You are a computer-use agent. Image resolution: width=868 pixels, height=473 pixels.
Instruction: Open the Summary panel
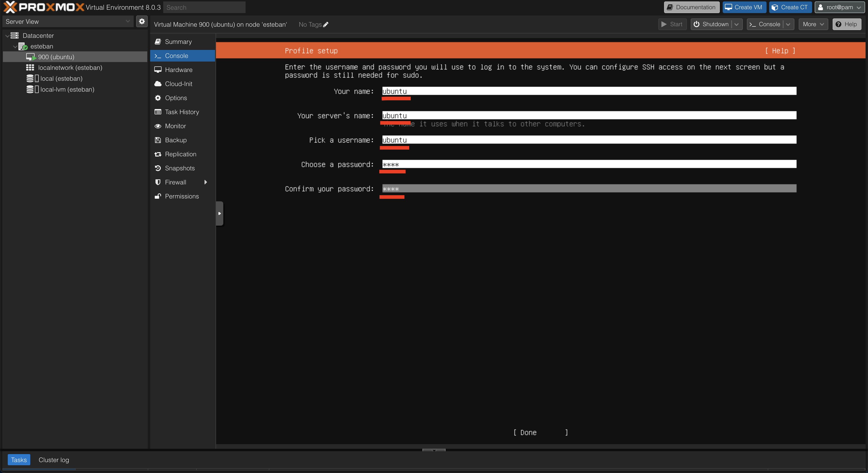click(182, 41)
